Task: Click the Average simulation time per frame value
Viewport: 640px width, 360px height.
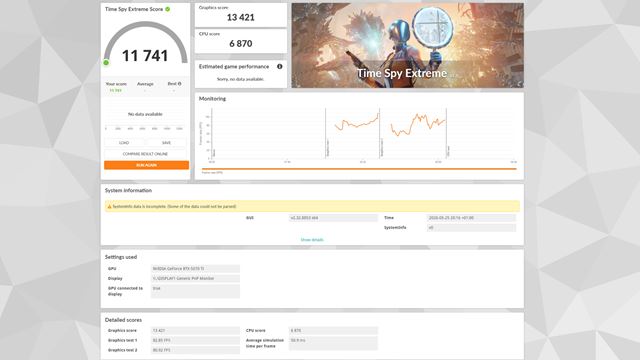Action: tap(333, 343)
